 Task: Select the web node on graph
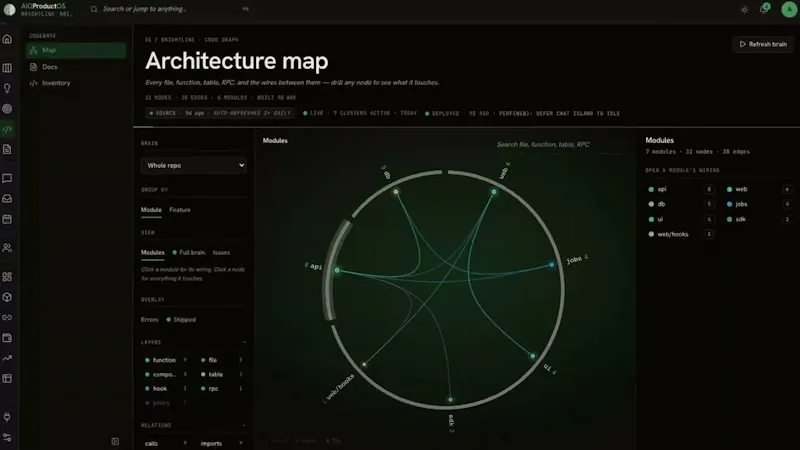coord(493,192)
